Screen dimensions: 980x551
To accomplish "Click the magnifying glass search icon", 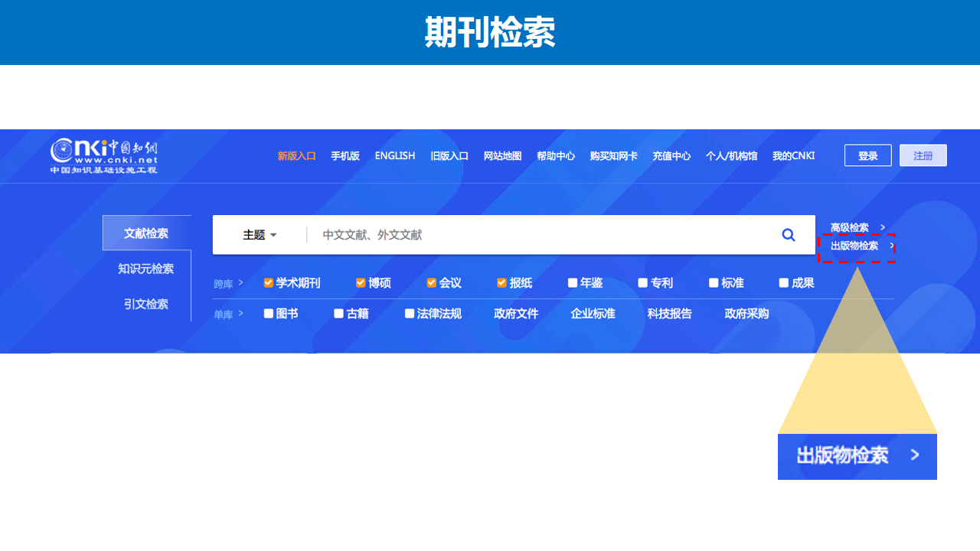I will [788, 235].
